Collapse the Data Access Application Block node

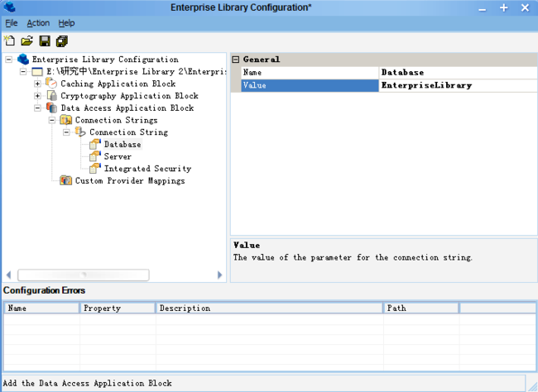click(x=37, y=108)
